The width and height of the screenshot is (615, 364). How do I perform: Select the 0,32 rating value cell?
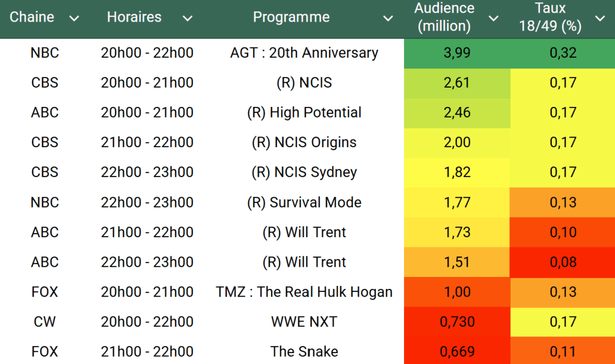coord(563,53)
